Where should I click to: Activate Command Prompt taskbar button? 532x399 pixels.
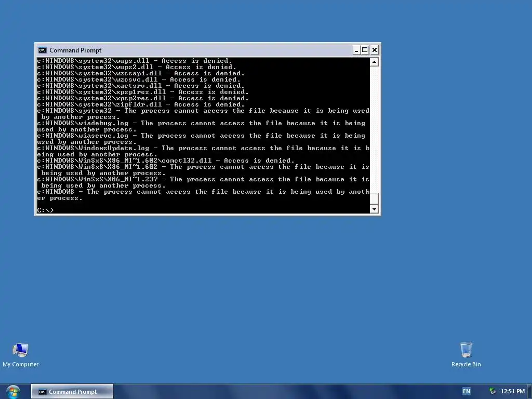click(72, 392)
